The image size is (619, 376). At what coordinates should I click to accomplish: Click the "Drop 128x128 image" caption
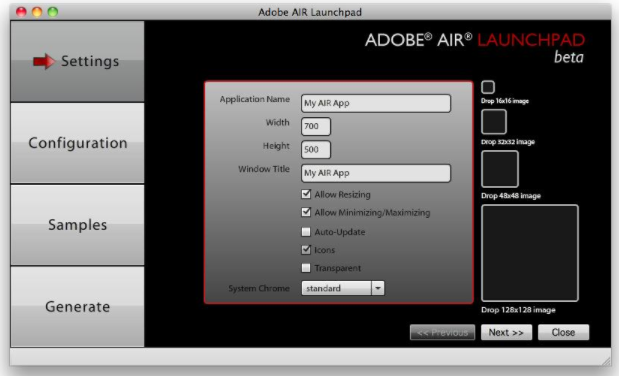518,310
